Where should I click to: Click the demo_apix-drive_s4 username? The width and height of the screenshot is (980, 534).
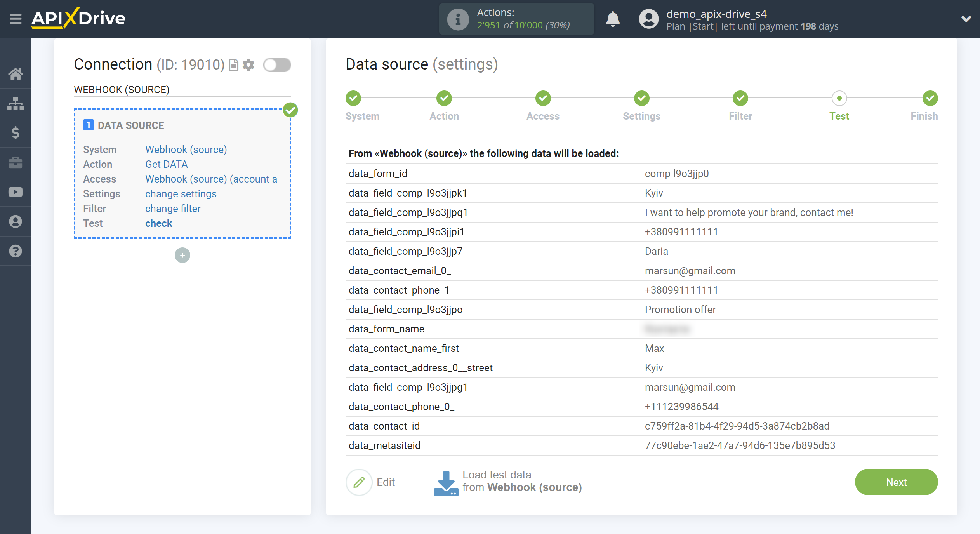click(716, 14)
